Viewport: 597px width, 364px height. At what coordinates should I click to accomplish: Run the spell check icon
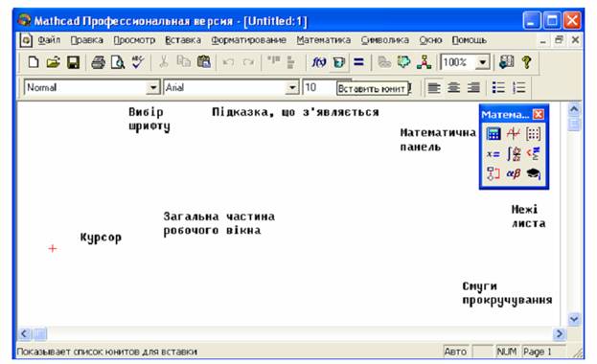point(137,61)
